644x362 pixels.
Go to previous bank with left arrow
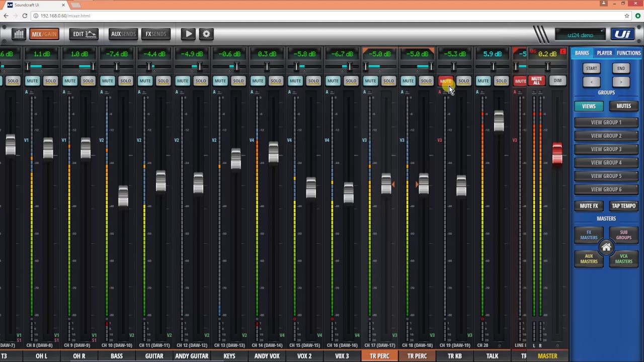591,81
